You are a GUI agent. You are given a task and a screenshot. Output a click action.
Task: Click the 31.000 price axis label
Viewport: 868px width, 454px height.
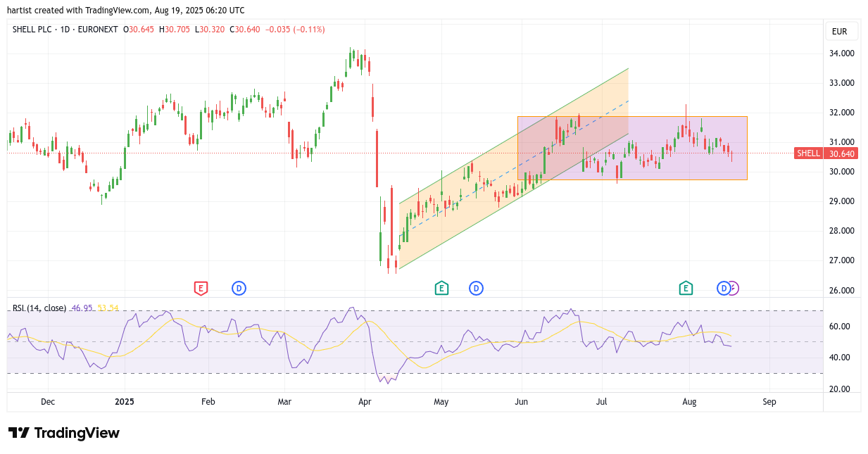tap(842, 142)
